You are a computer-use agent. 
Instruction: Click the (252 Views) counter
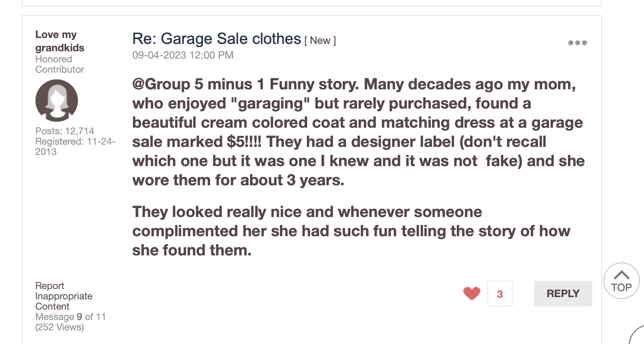pyautogui.click(x=59, y=327)
